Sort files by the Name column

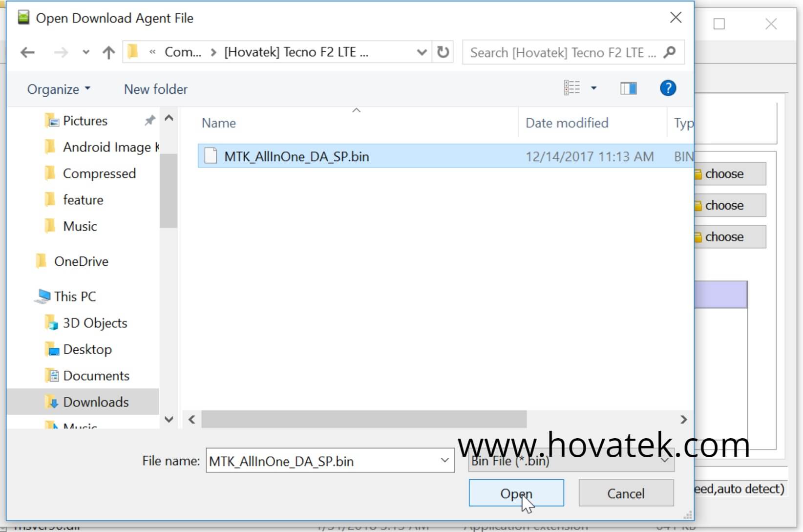[x=218, y=123]
